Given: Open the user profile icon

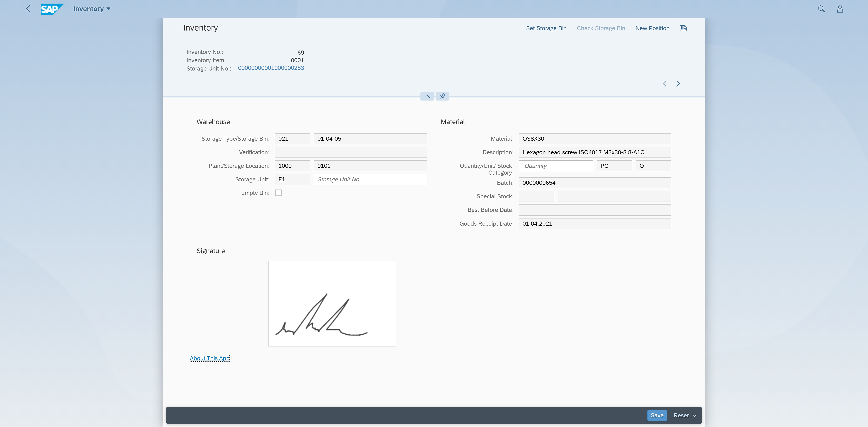Looking at the screenshot, I should tap(840, 9).
